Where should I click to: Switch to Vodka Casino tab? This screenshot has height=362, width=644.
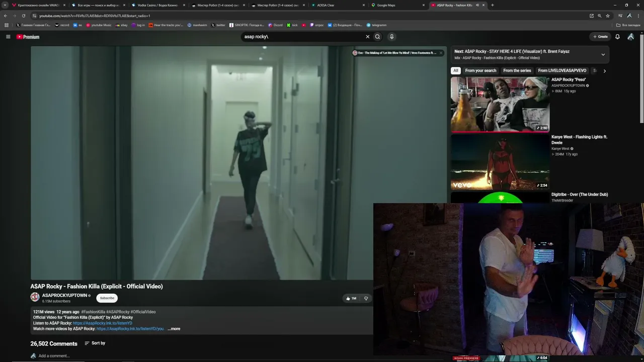[157, 5]
